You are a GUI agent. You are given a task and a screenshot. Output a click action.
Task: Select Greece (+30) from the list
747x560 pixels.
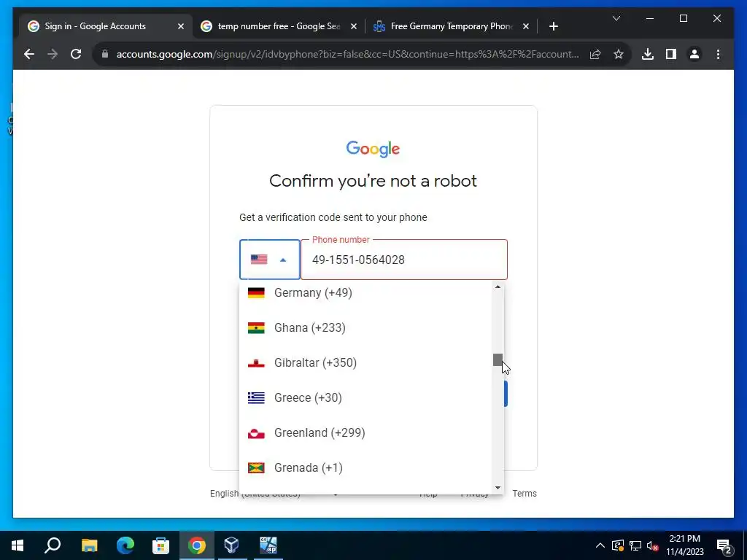(x=365, y=397)
